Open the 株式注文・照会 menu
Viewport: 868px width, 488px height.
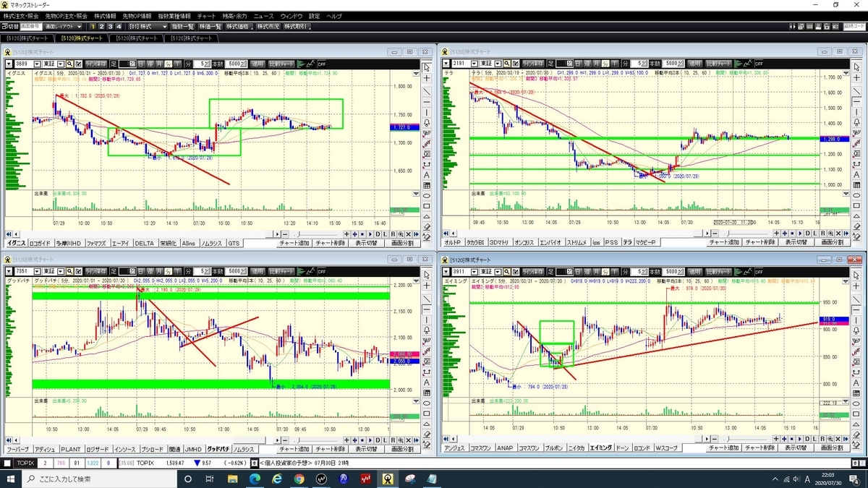coord(22,15)
